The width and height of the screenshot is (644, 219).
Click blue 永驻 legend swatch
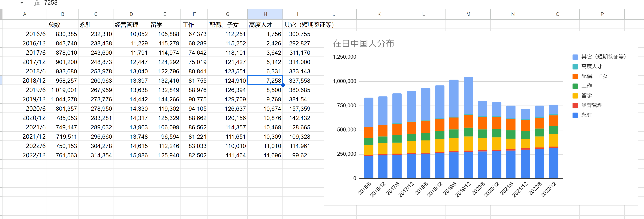point(575,115)
